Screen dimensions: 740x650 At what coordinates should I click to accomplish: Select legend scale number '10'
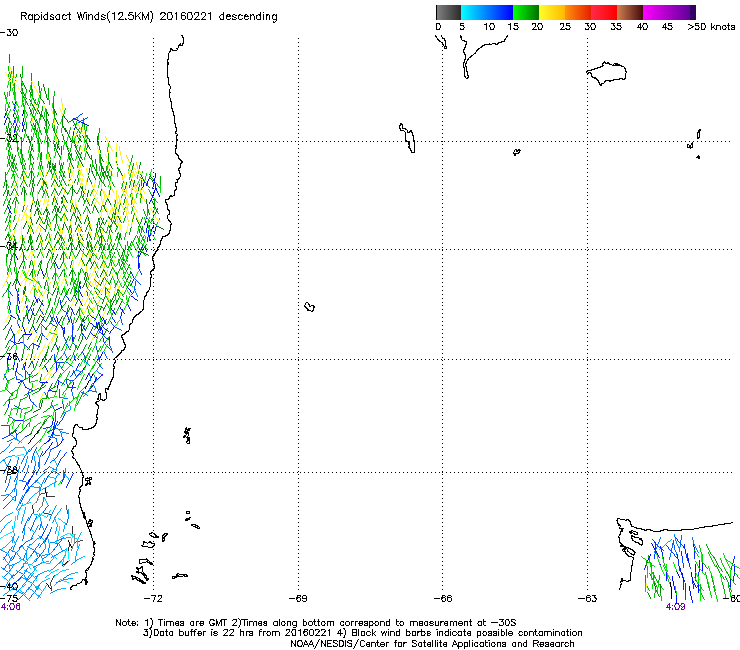click(x=489, y=27)
